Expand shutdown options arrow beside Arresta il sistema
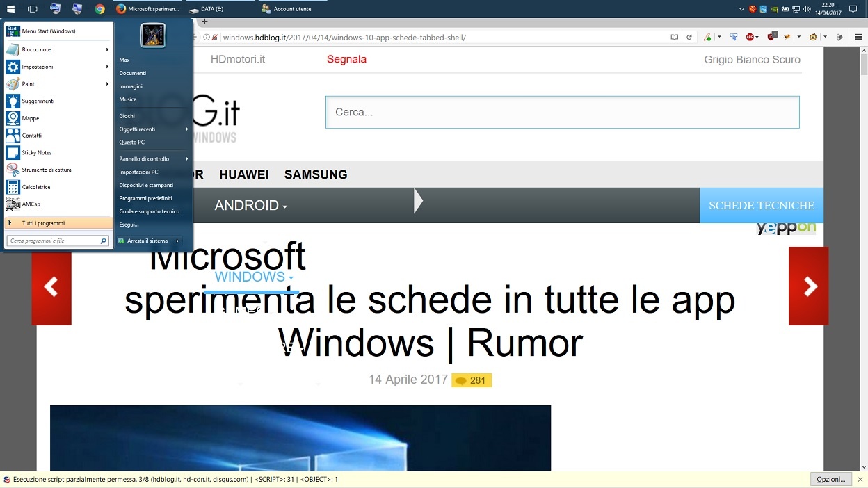Viewport: 868px width, 488px height. tap(177, 241)
